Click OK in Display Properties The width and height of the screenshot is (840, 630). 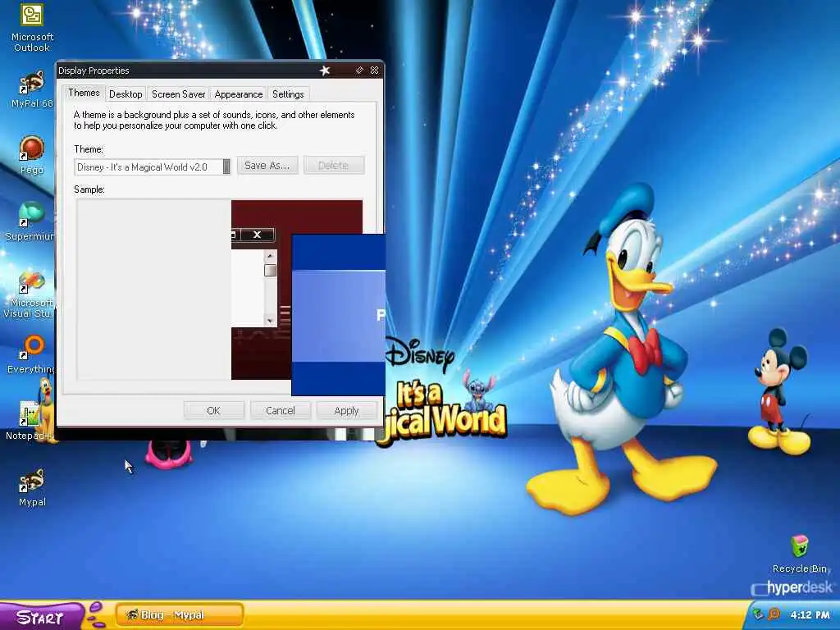point(214,411)
